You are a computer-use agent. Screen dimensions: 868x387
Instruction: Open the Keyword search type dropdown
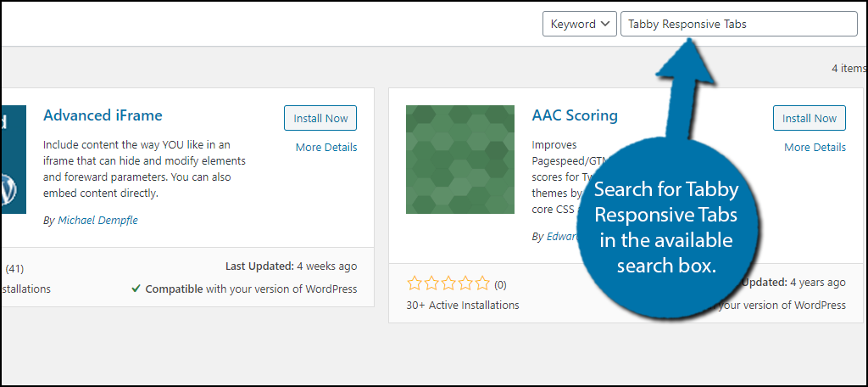tap(580, 24)
